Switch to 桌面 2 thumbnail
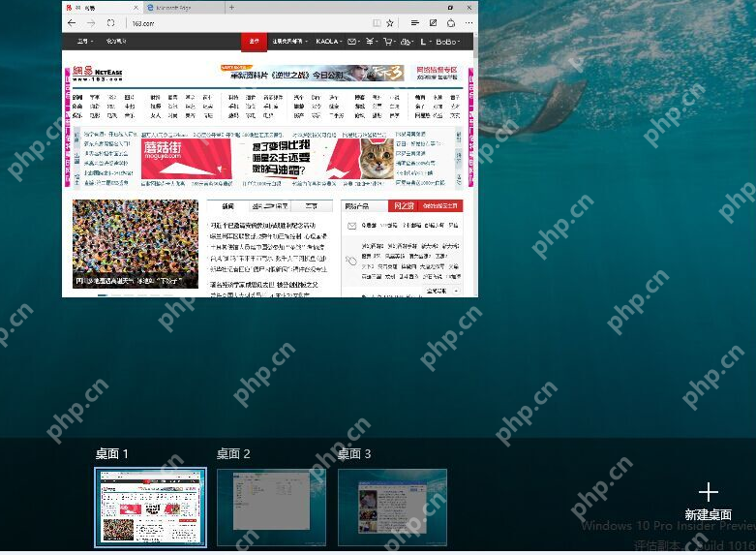The image size is (756, 555). (x=271, y=508)
